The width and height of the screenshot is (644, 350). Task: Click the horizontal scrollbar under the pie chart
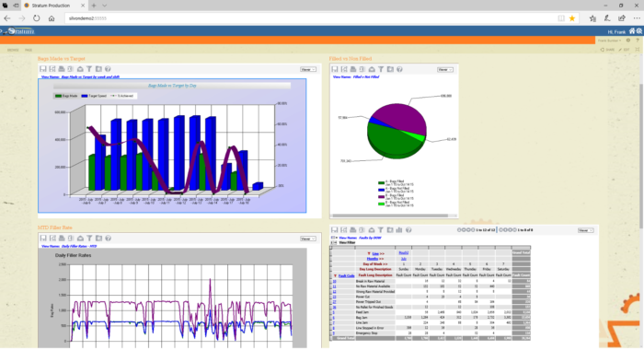pyautogui.click(x=390, y=216)
